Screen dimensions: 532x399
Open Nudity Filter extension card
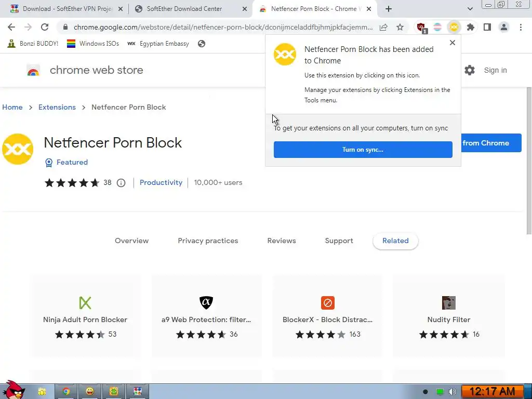click(x=448, y=316)
